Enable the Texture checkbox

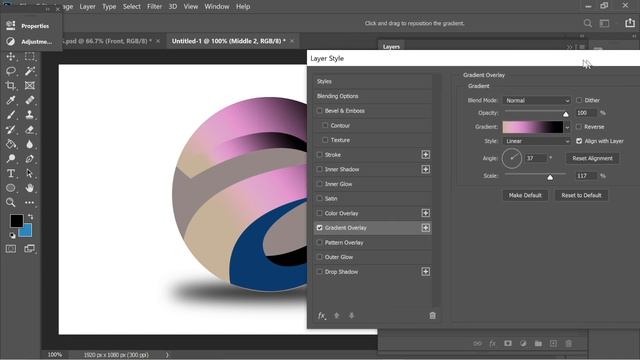coord(325,140)
